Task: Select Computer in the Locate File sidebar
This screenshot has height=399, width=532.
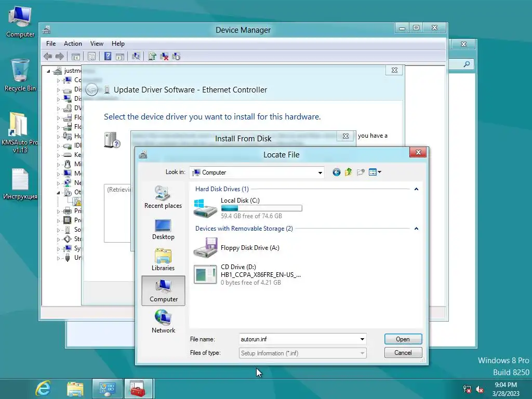Action: coord(163,291)
